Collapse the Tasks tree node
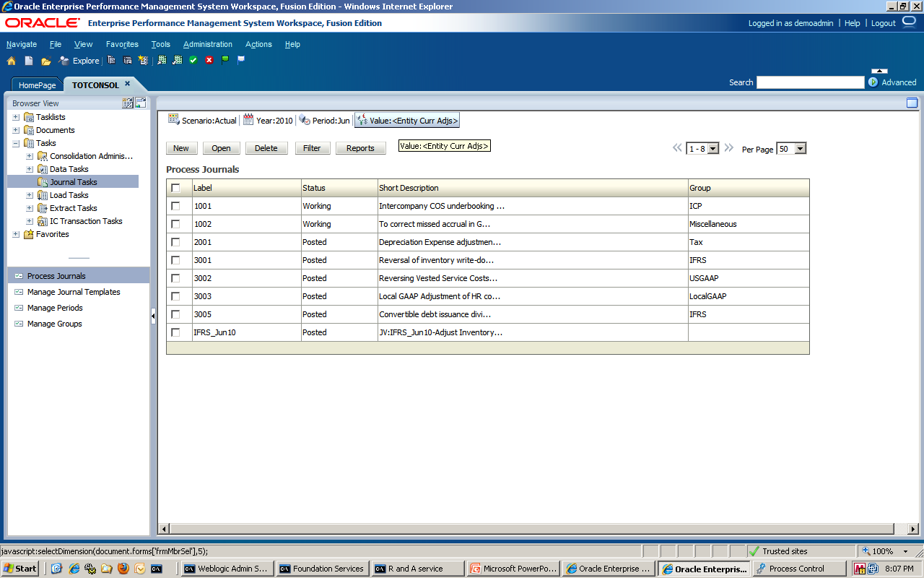Screen dimensions: 924x578 [16, 143]
